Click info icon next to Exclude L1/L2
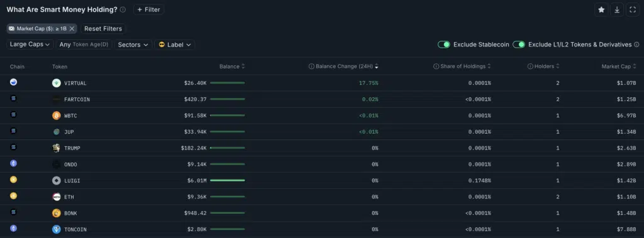The width and height of the screenshot is (644, 238). click(x=636, y=45)
